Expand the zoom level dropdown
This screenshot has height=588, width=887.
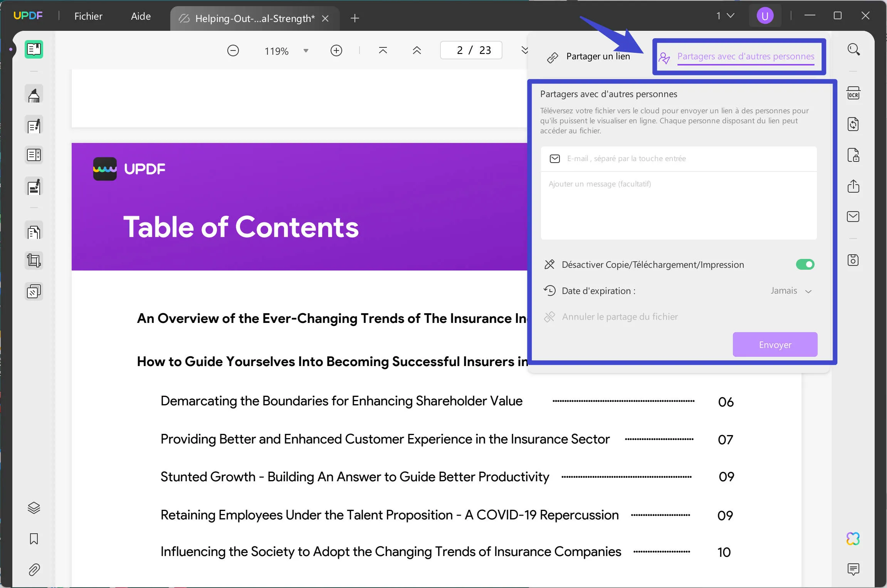[x=306, y=50]
